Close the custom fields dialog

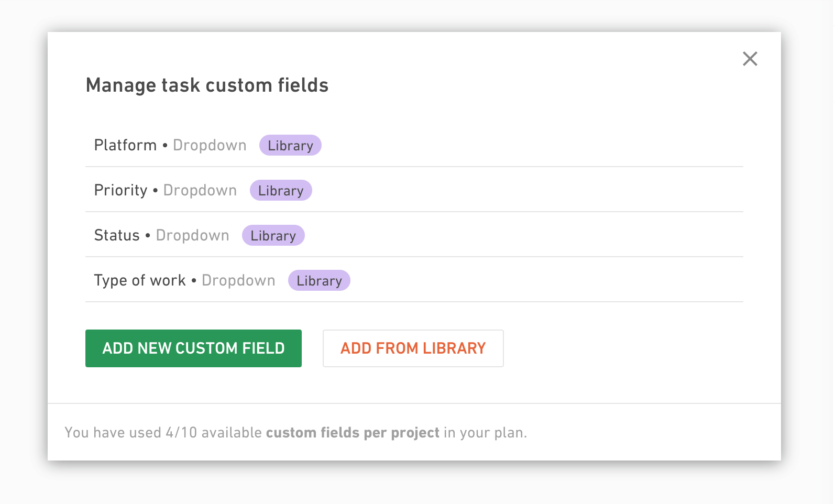(750, 59)
